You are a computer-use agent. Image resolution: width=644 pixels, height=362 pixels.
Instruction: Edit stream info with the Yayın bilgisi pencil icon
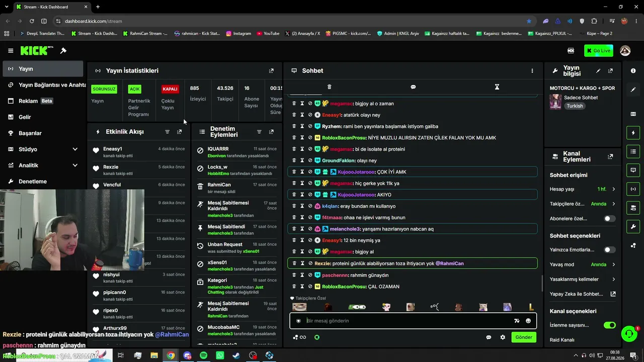598,71
